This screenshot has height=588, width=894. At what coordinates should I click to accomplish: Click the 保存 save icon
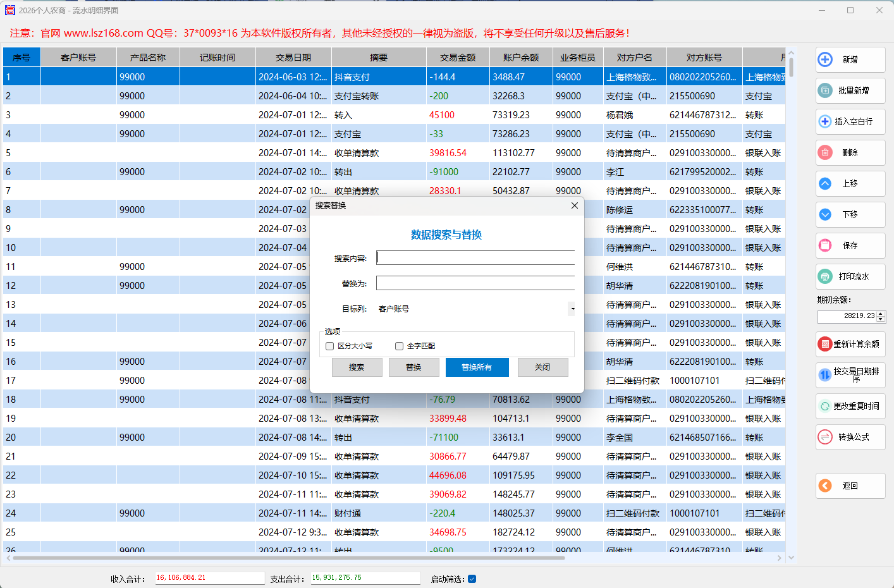825,245
